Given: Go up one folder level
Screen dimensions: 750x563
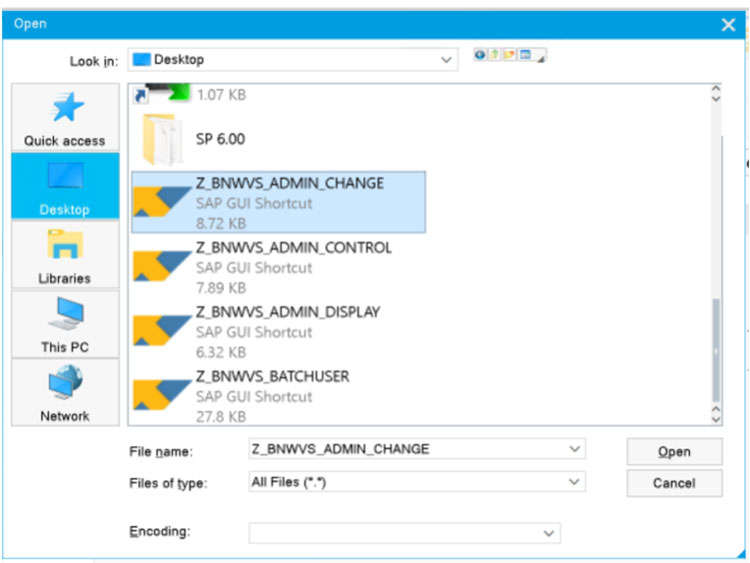Looking at the screenshot, I should pos(495,56).
